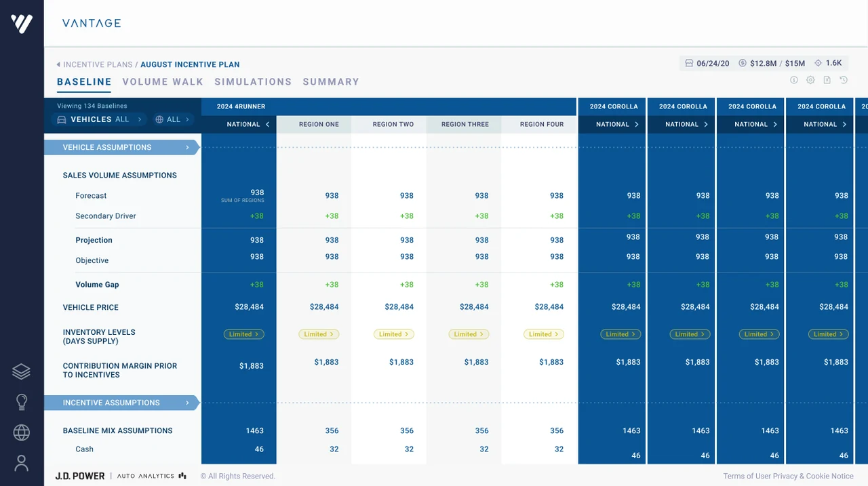Expand the Vehicle Assumptions section
The width and height of the screenshot is (868, 486).
(121, 147)
